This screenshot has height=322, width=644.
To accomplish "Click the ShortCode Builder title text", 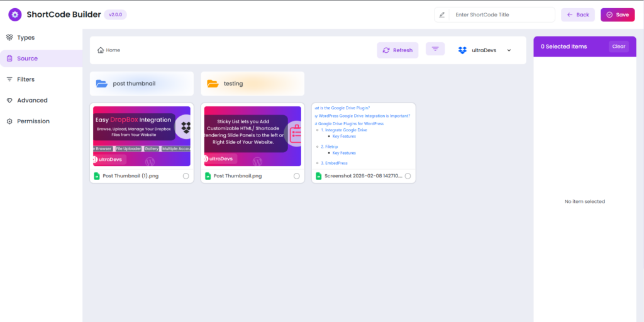I will click(x=64, y=15).
